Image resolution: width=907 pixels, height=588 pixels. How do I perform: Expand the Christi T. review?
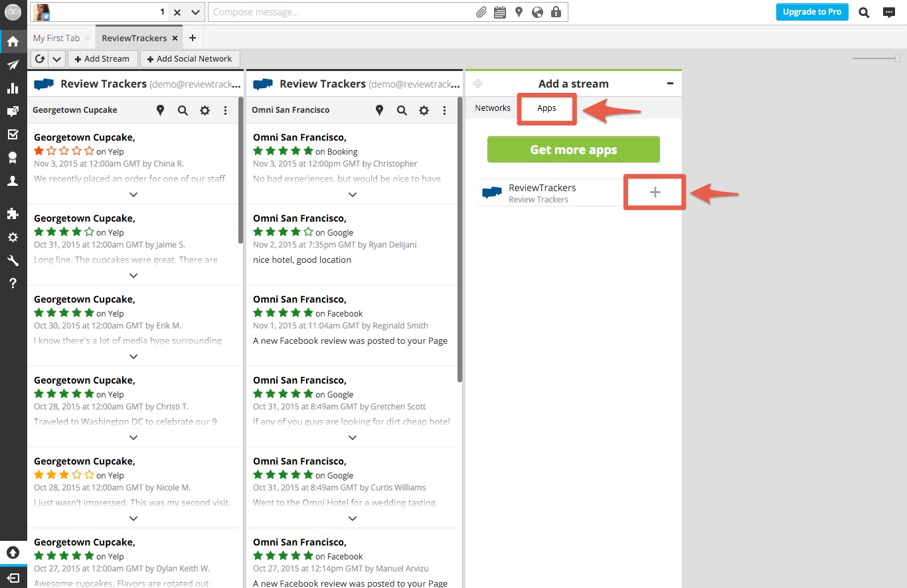click(x=133, y=437)
